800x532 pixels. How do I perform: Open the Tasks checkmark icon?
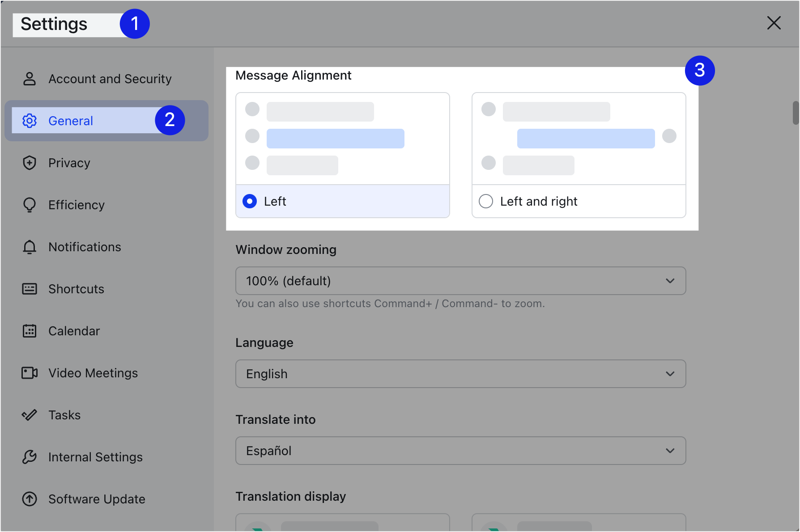pos(29,415)
